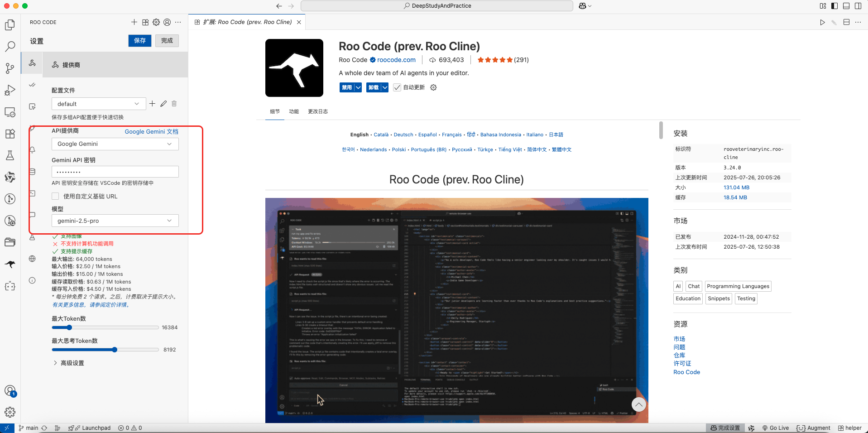This screenshot has height=433, width=868.
Task: Rename the default configuration profile
Action: [x=163, y=104]
